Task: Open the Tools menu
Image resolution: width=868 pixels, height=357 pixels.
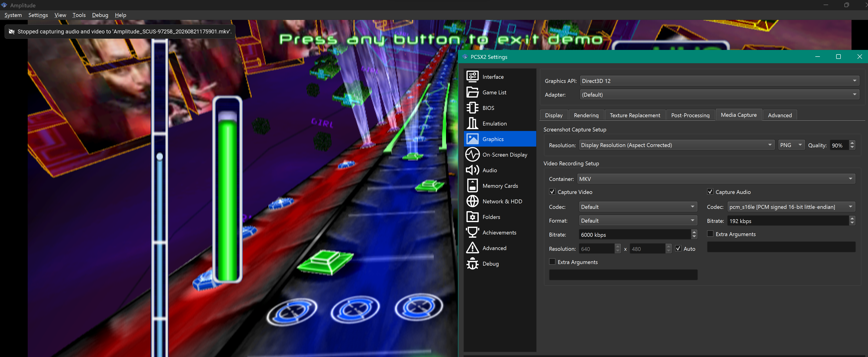Action: (79, 15)
